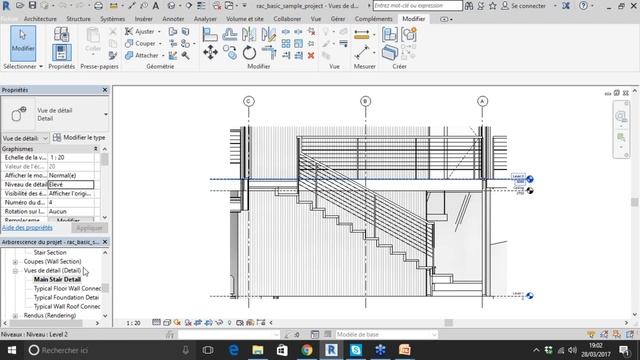The height and width of the screenshot is (360, 640).
Task: Click the Aligner tool in Modifier panel
Action: (210, 34)
